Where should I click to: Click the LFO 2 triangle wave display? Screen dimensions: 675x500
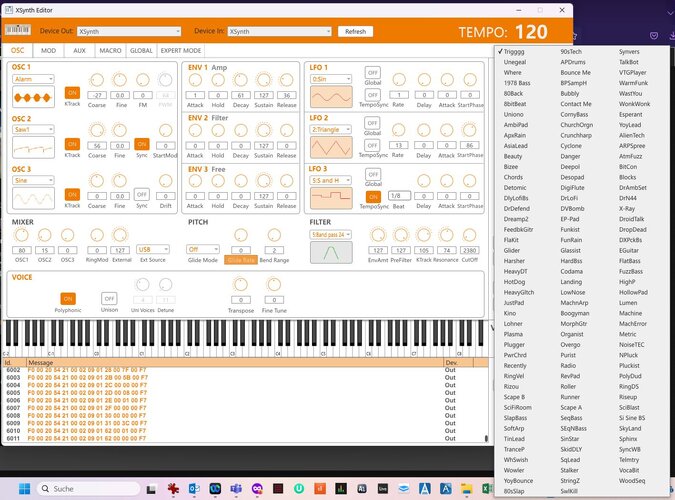click(331, 148)
